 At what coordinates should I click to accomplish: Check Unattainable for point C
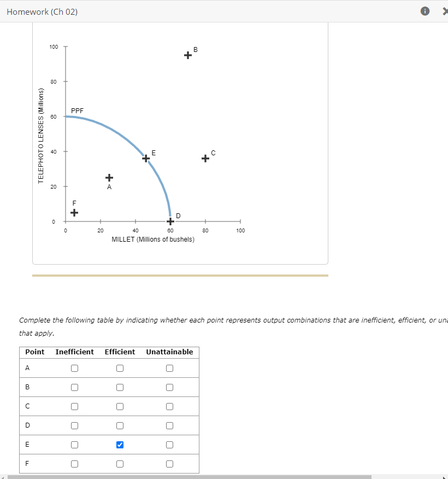(169, 406)
